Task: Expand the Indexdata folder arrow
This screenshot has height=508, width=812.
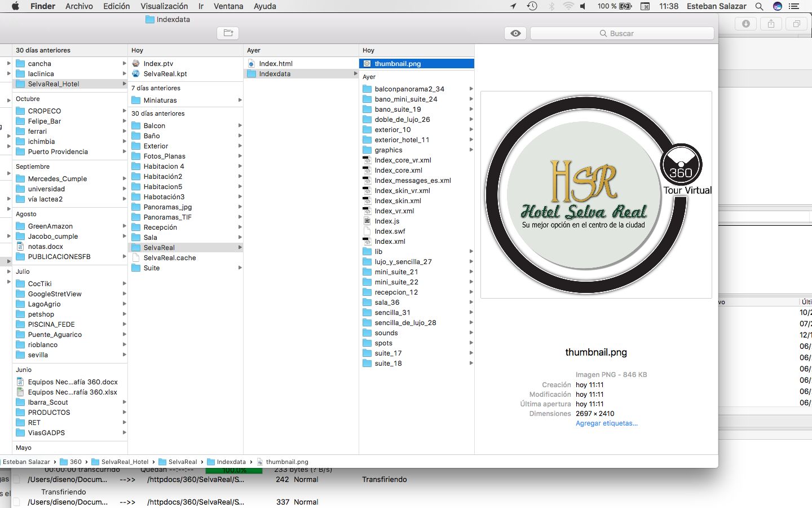Action: (x=355, y=74)
